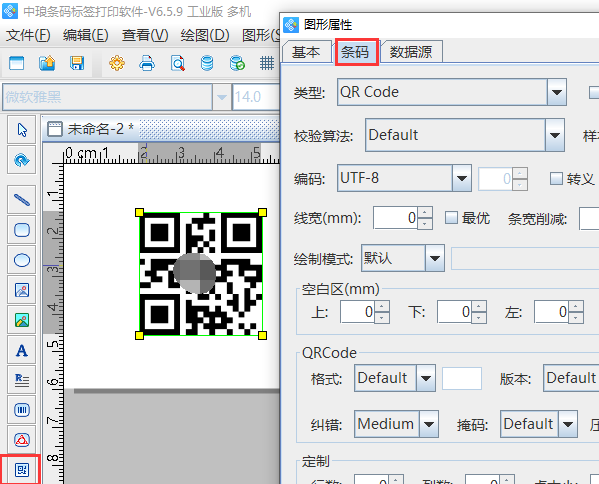Click the printer icon
Screen dimensions: 599x484
(x=147, y=63)
